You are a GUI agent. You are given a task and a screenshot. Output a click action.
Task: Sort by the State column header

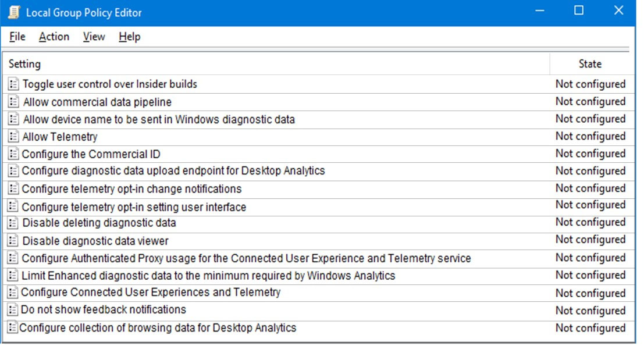coord(590,63)
